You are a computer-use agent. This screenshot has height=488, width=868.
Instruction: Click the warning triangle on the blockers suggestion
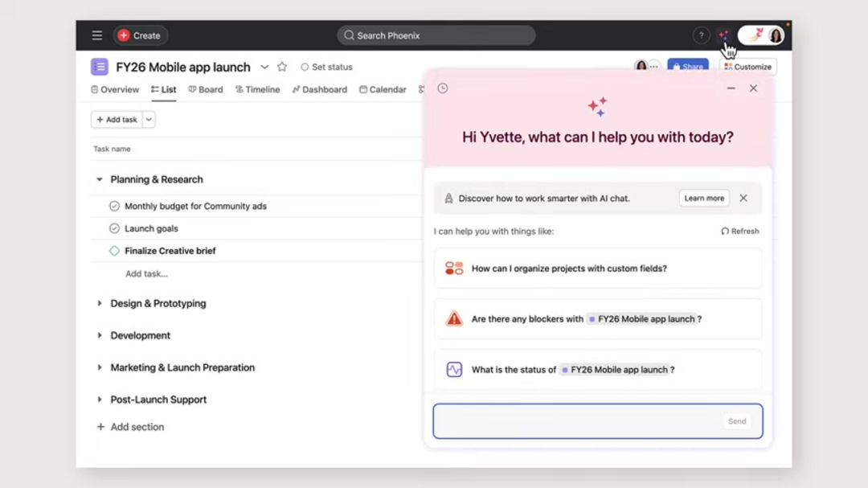[453, 318]
